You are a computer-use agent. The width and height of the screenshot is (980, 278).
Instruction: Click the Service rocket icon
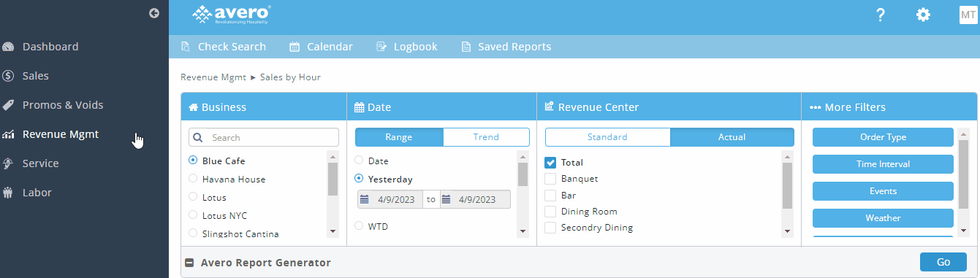coord(9,163)
